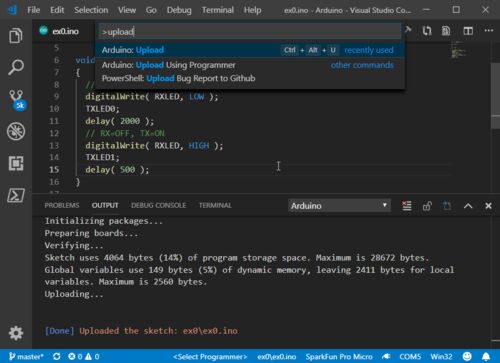Open the File menu

coord(34,10)
